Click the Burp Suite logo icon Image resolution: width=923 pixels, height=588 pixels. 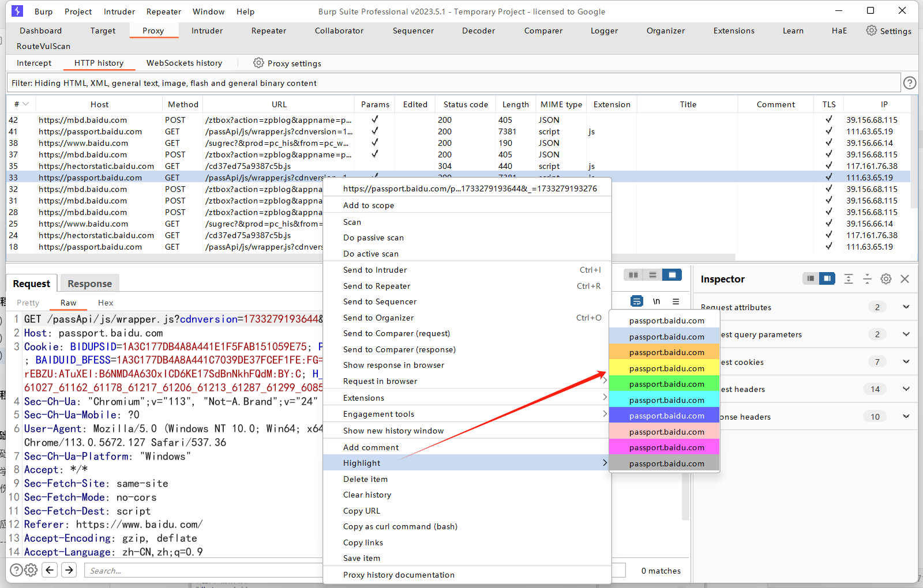(x=17, y=11)
